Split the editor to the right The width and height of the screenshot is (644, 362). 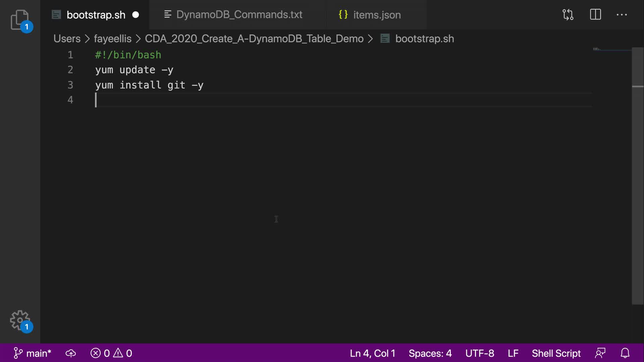pyautogui.click(x=595, y=15)
